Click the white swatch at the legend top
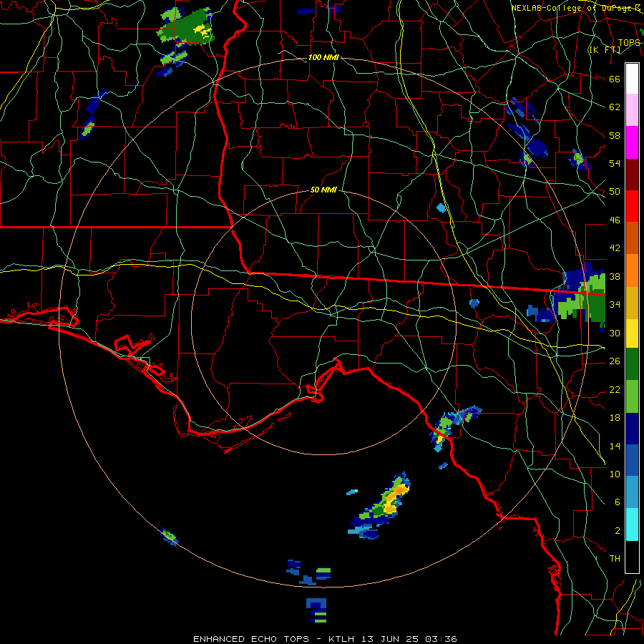644x644 pixels. pyautogui.click(x=632, y=79)
